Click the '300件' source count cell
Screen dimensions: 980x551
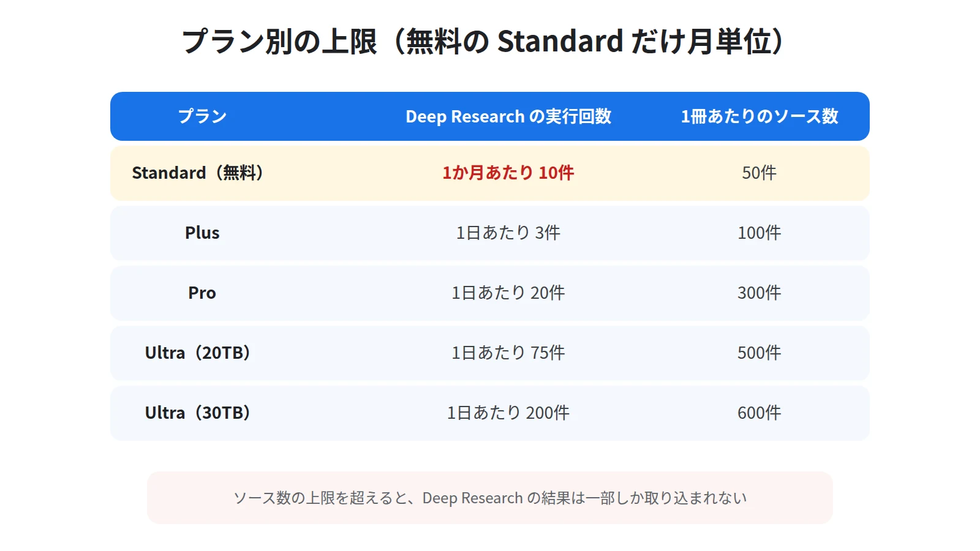(x=759, y=293)
